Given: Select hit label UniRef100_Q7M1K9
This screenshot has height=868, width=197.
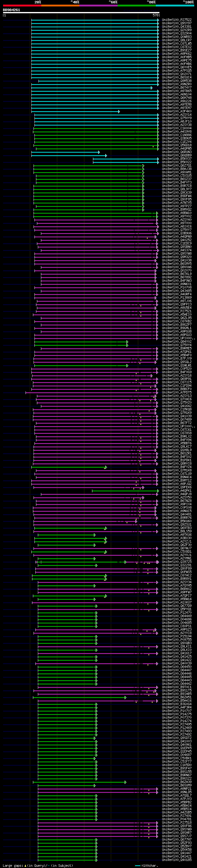Looking at the screenshot, I should tap(177, 413).
